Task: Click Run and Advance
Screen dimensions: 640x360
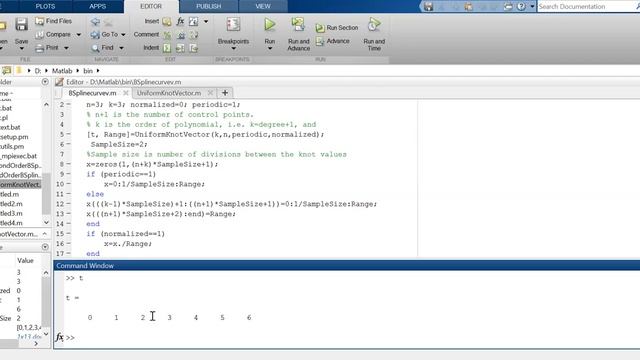Action: coord(298,34)
